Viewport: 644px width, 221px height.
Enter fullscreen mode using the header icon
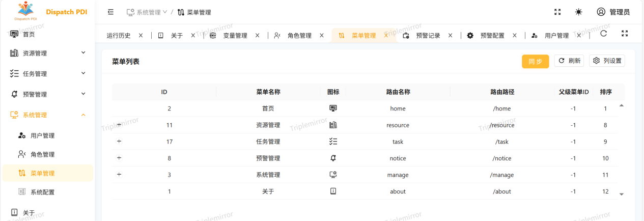coord(557,12)
